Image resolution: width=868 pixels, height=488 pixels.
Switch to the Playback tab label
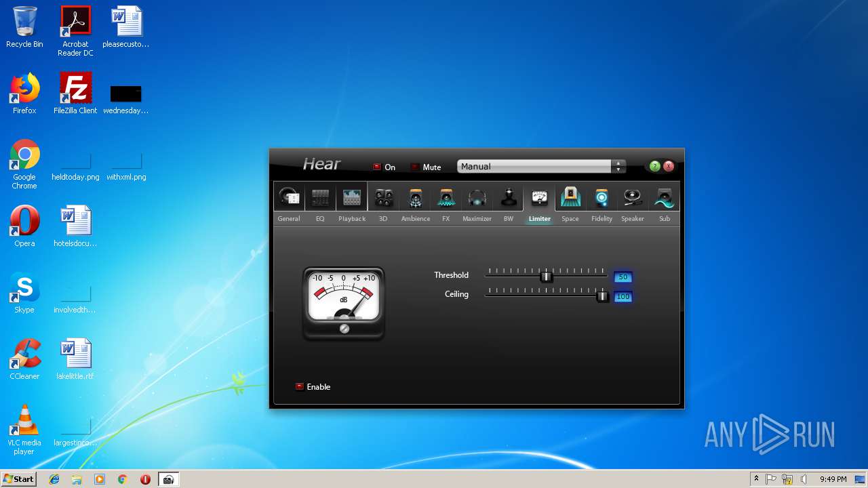click(352, 219)
